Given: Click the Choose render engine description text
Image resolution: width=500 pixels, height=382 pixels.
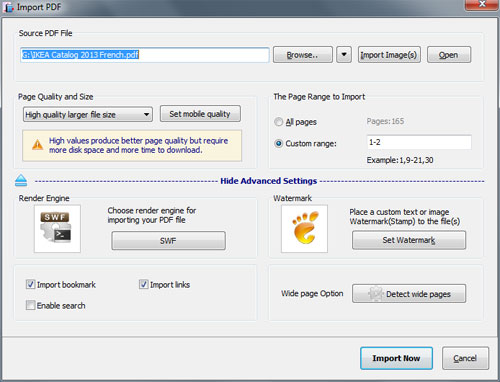Looking at the screenshot, I should pos(152,215).
